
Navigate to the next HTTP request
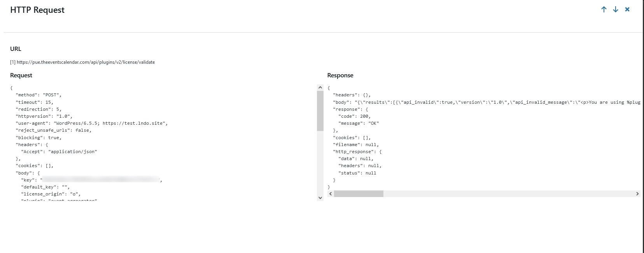pos(615,9)
